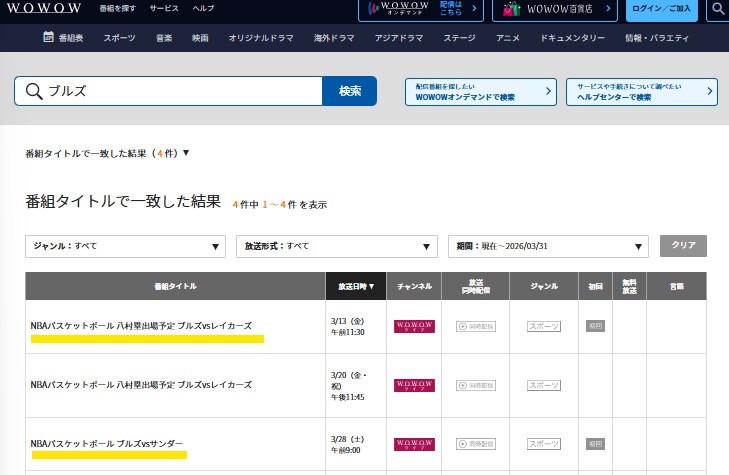Click ジャンル column header
This screenshot has height=475, width=729.
pyautogui.click(x=544, y=286)
